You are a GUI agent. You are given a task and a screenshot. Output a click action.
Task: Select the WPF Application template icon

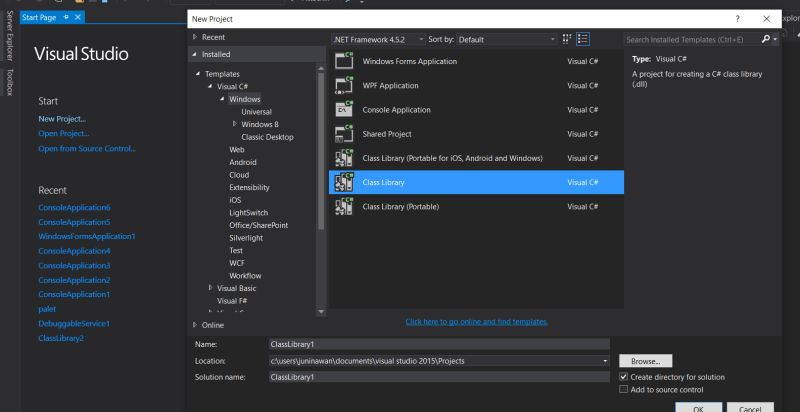point(344,85)
